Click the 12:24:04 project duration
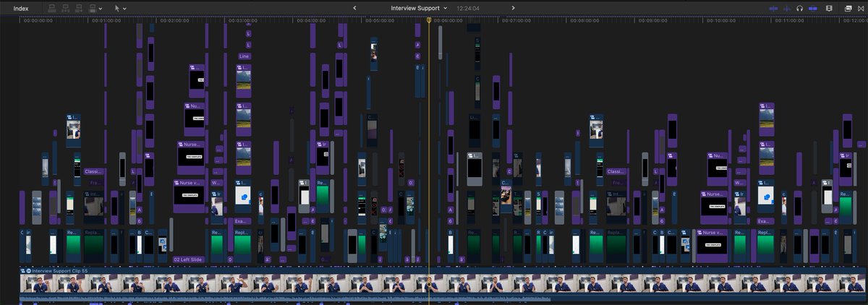Viewport: 868px width, 305px height. point(468,8)
